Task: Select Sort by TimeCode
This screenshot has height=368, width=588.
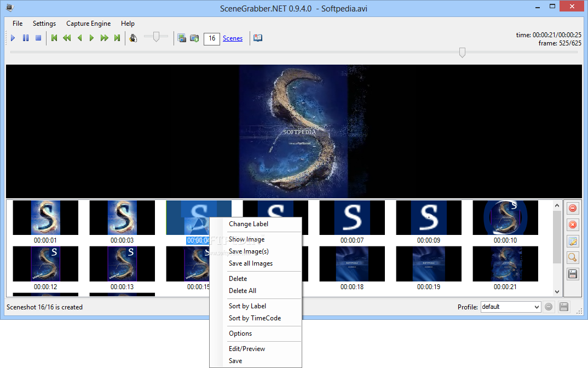Action: 256,318
